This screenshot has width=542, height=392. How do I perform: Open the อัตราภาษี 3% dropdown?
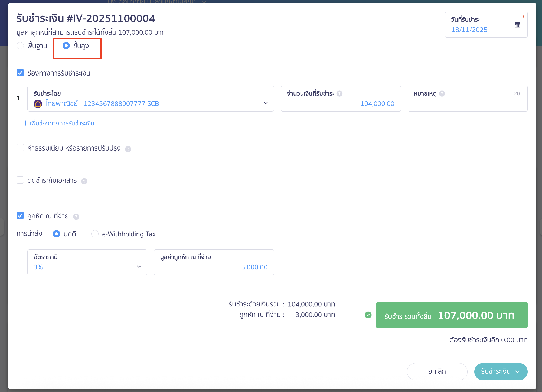click(x=139, y=267)
